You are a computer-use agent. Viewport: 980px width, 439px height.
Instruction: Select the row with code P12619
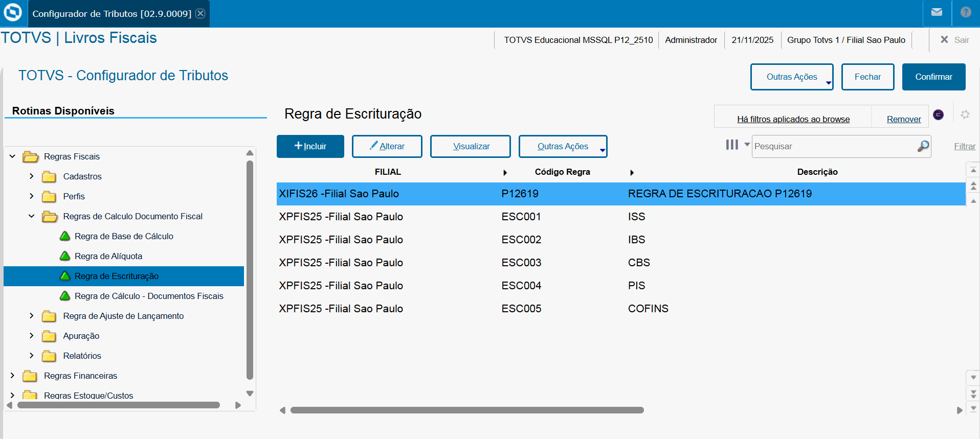[621, 194]
